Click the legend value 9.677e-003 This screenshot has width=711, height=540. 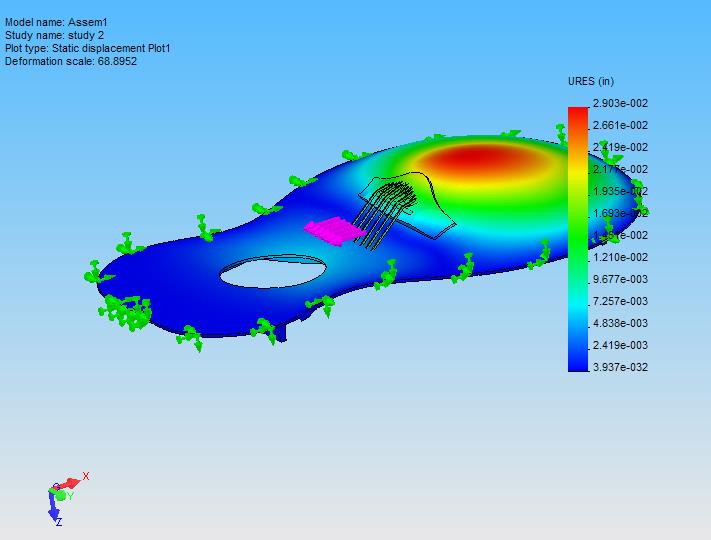620,279
